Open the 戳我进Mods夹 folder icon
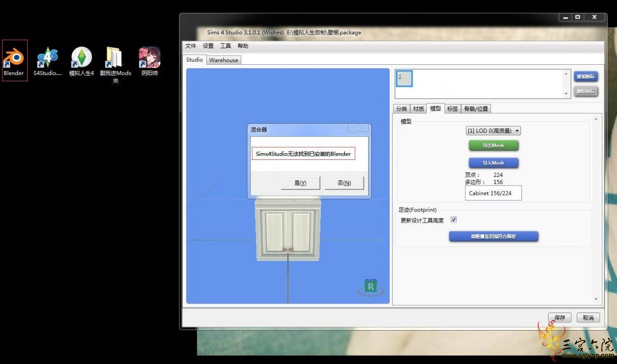The height and width of the screenshot is (364, 617). point(115,65)
